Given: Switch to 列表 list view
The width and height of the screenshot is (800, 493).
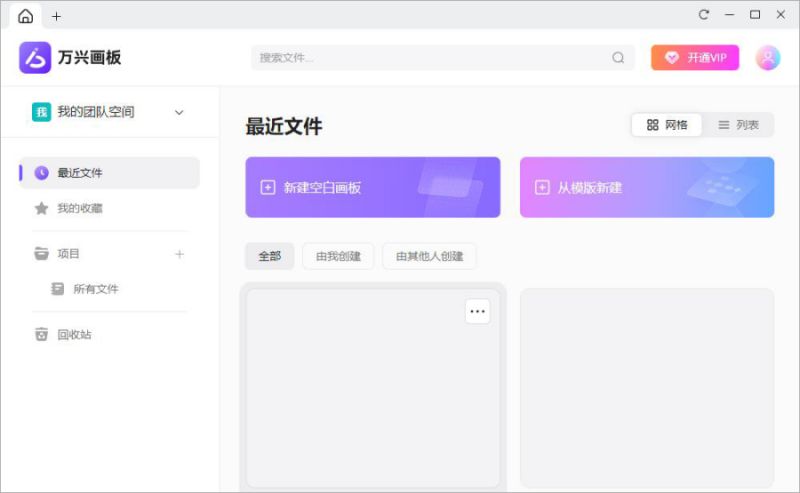Looking at the screenshot, I should 738,125.
